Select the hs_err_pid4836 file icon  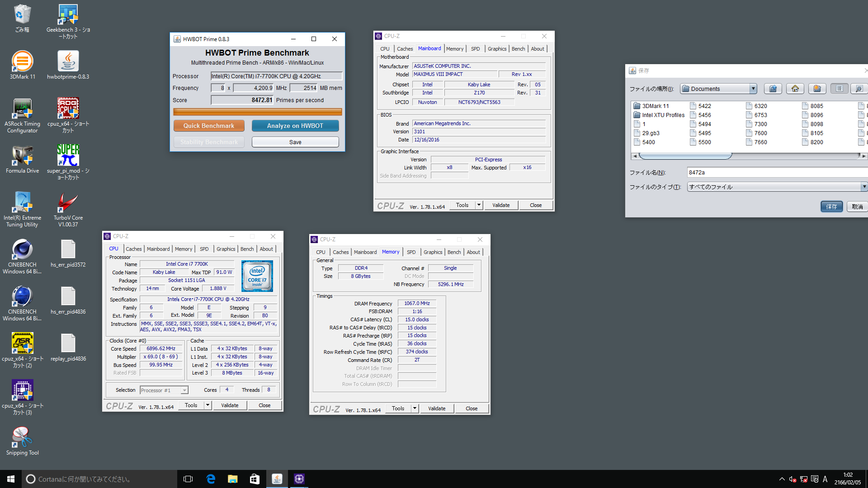coord(68,300)
